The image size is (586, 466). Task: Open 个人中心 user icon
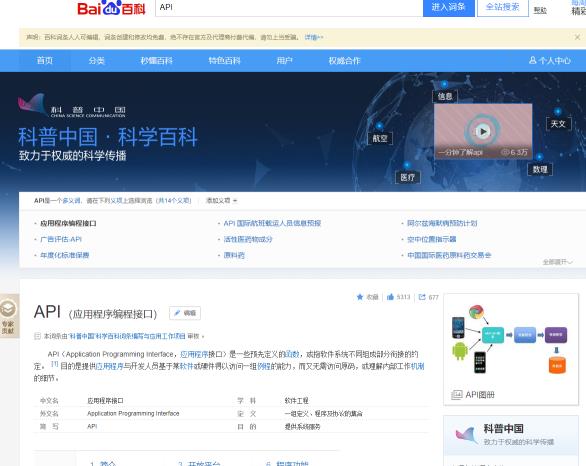pyautogui.click(x=550, y=61)
